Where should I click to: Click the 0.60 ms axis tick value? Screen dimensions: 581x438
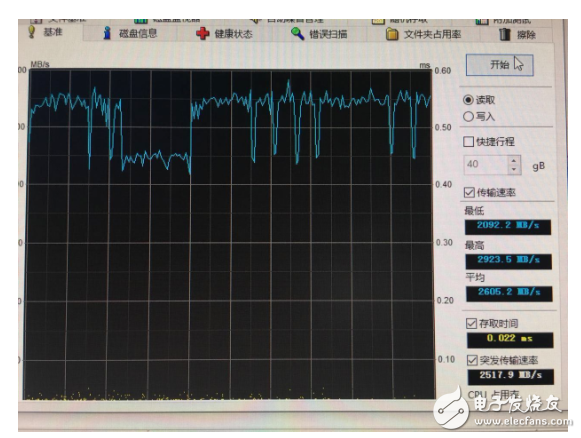[443, 70]
